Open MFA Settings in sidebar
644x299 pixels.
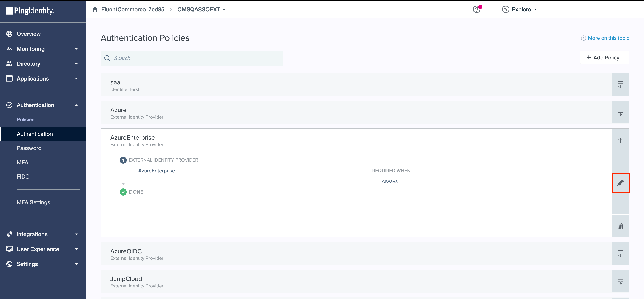[33, 202]
